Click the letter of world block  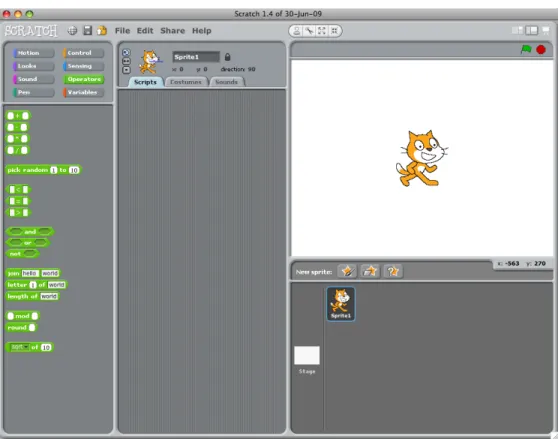(x=37, y=285)
